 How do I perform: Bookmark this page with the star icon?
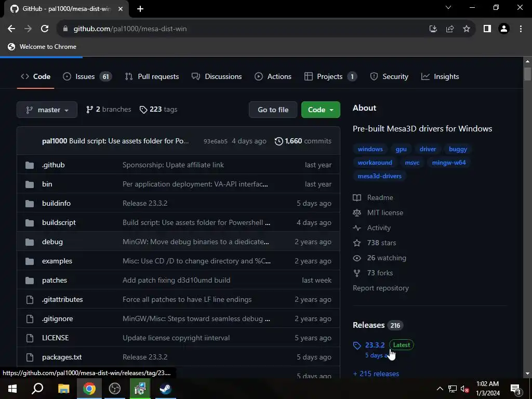tap(467, 29)
